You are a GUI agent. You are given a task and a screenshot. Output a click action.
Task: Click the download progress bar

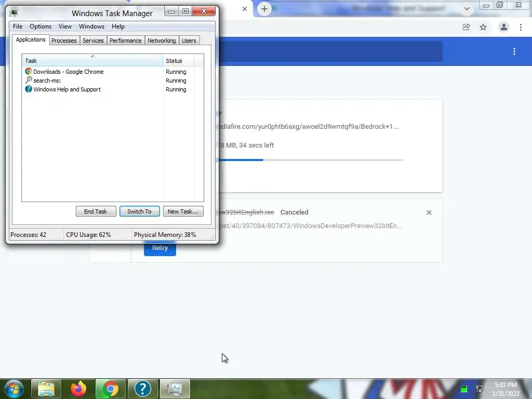pos(311,160)
